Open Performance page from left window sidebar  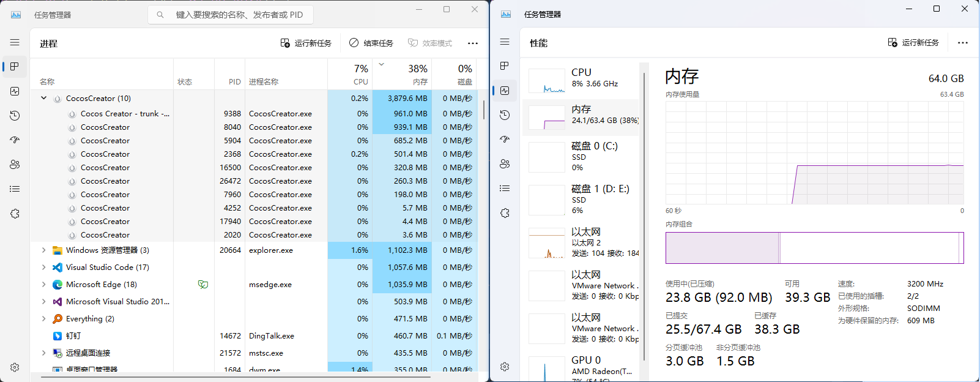pos(15,91)
